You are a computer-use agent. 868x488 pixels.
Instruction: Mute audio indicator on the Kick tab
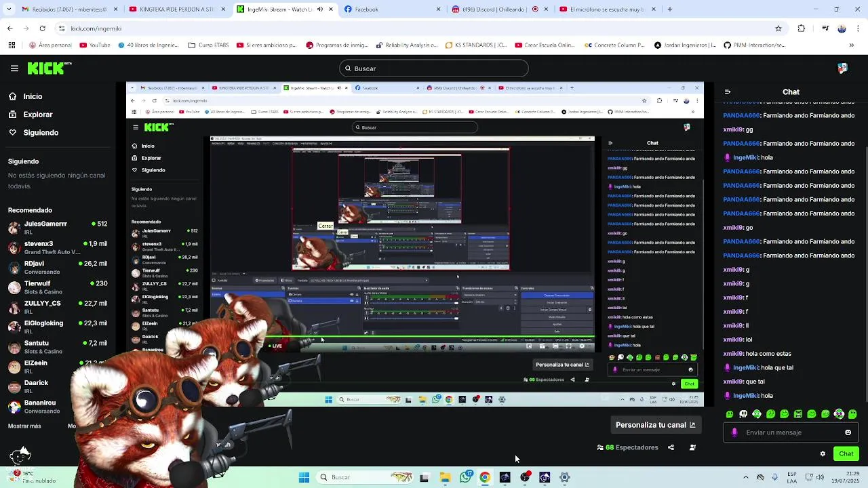pos(320,9)
